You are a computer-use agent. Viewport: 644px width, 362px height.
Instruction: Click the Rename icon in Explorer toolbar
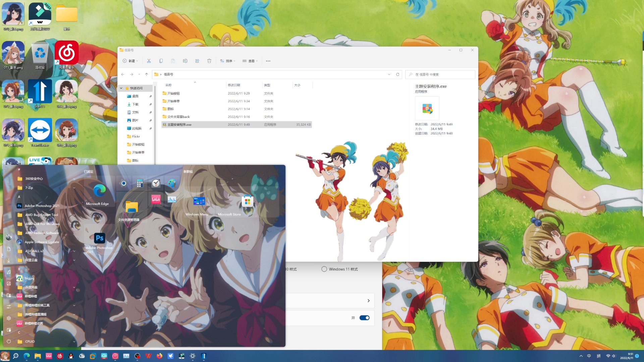point(185,61)
